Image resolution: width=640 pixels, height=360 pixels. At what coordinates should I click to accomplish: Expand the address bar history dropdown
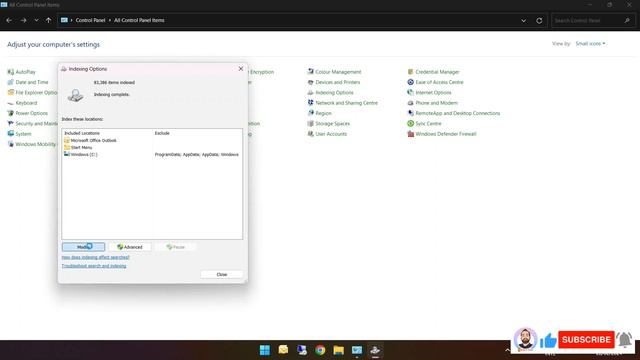(523, 20)
